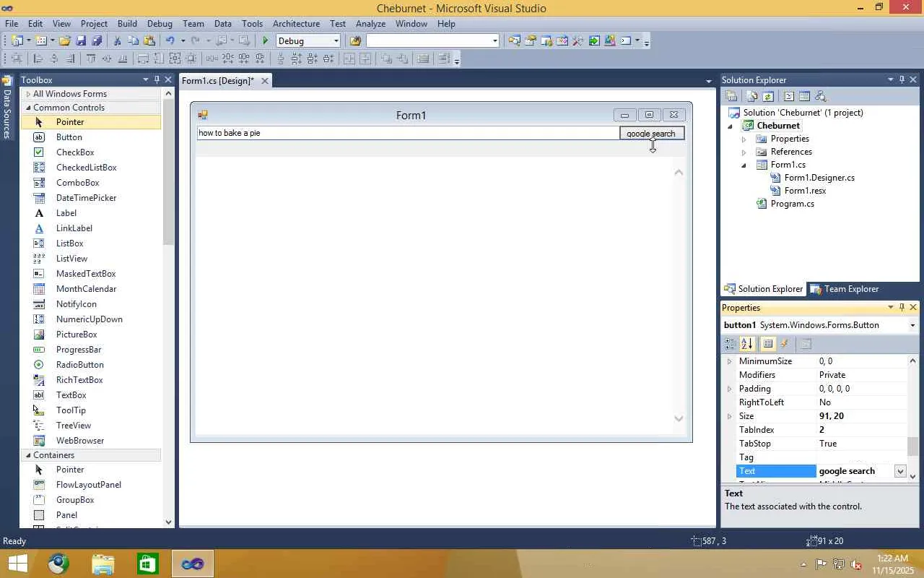
Task: Collapse the Containers toolbox group
Action: (x=28, y=455)
